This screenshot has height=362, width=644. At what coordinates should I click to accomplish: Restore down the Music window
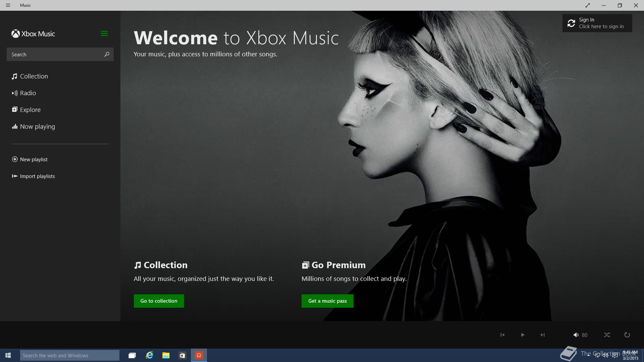coord(620,5)
